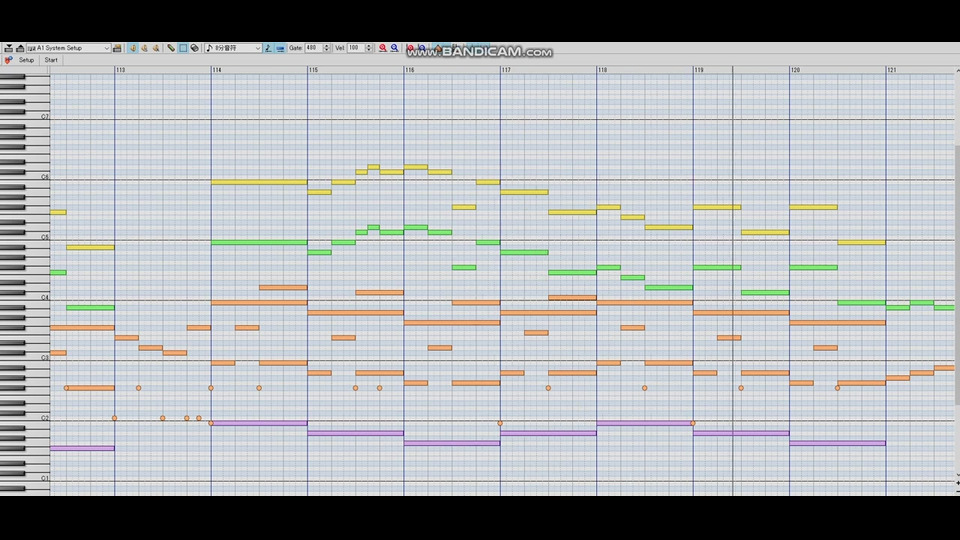Viewport: 960px width, 540px height.
Task: Click the previous track down-arrow icon
Action: [x=9, y=48]
